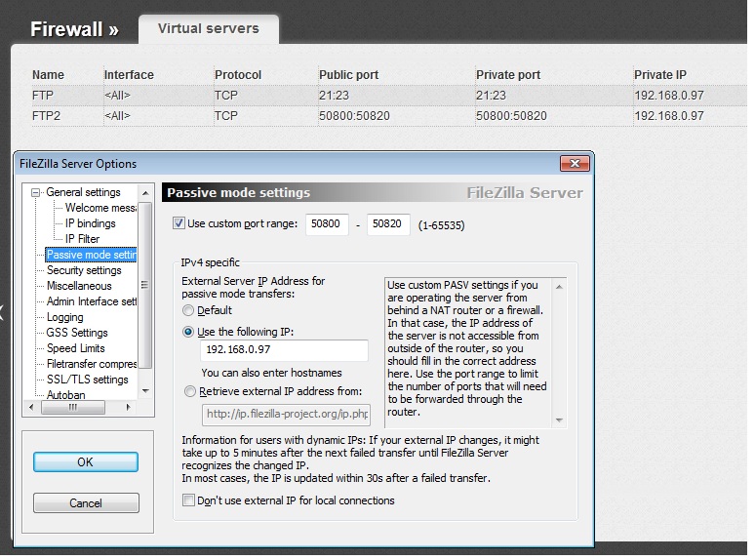
Task: Click the help text scroll up arrow
Action: click(559, 287)
